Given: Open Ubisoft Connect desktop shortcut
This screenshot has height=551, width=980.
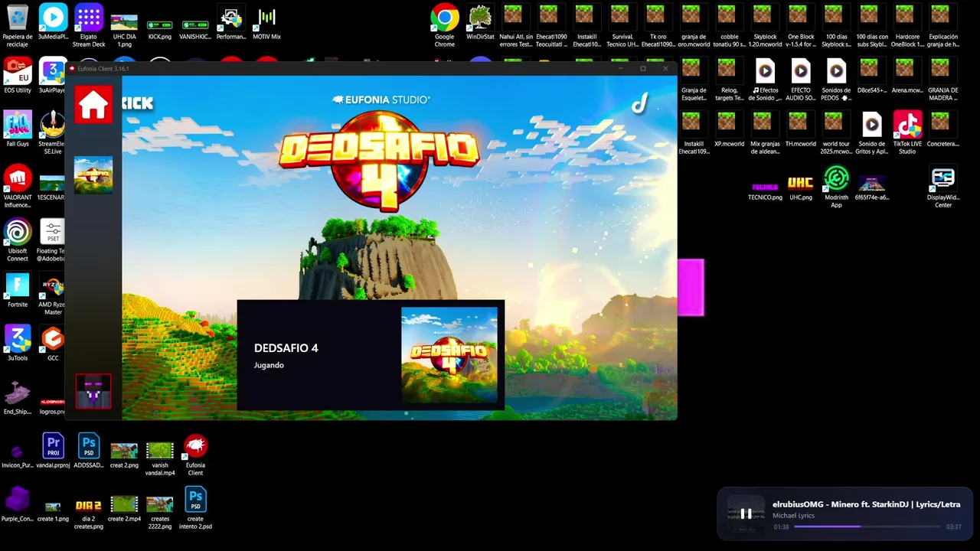Looking at the screenshot, I should [18, 240].
